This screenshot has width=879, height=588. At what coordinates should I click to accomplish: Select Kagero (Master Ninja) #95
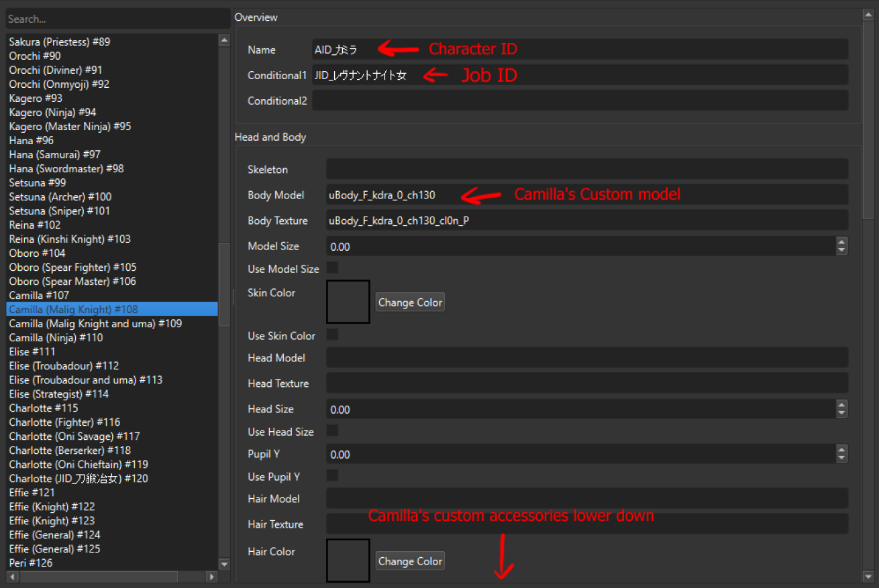click(x=112, y=126)
